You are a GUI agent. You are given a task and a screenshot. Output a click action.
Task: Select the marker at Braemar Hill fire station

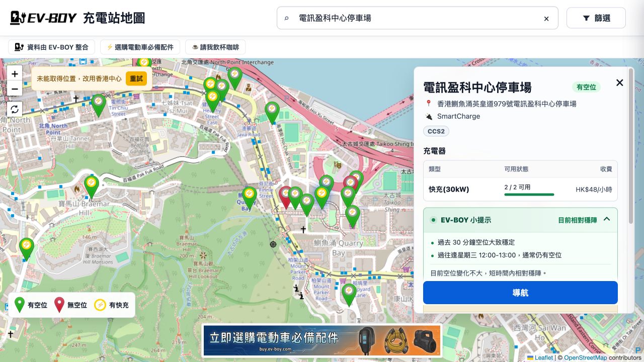coord(91,187)
